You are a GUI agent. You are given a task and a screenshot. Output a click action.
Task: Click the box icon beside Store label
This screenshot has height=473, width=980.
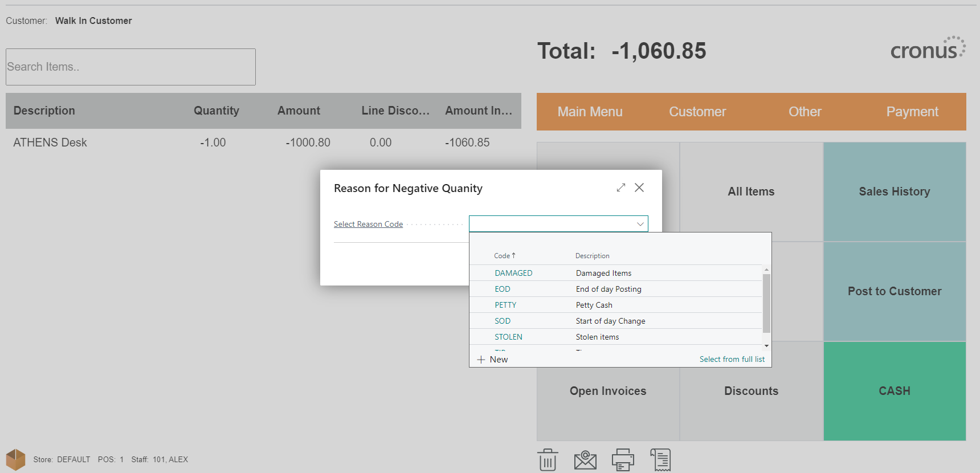click(16, 459)
